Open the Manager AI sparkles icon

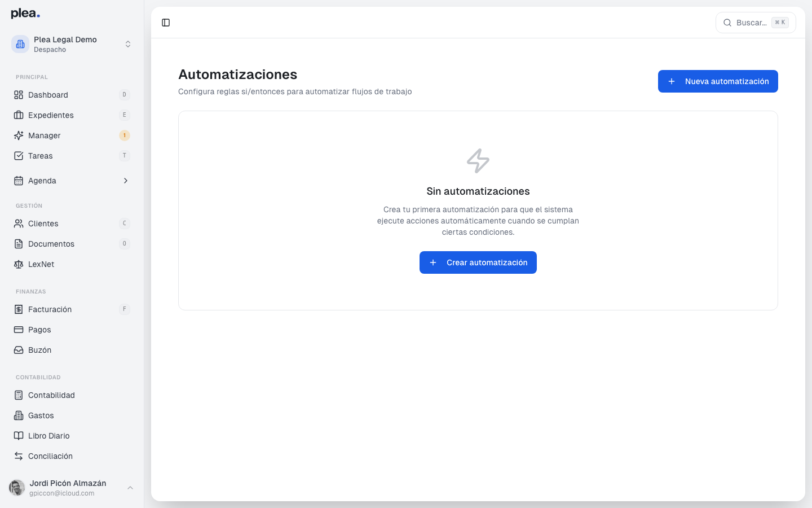tap(18, 135)
